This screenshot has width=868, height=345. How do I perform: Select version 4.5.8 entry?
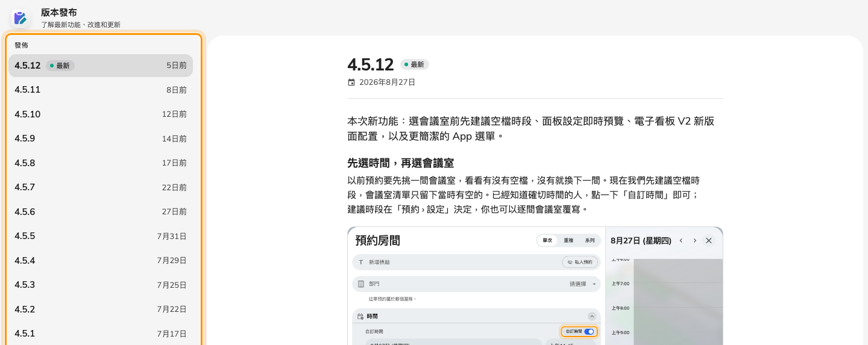(101, 163)
